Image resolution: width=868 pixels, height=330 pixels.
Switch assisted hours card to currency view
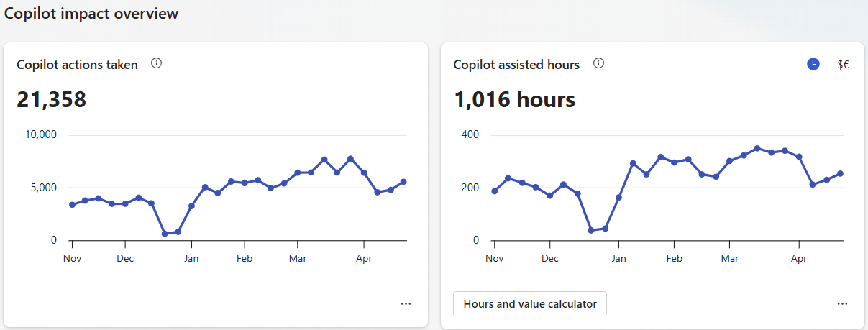click(843, 64)
